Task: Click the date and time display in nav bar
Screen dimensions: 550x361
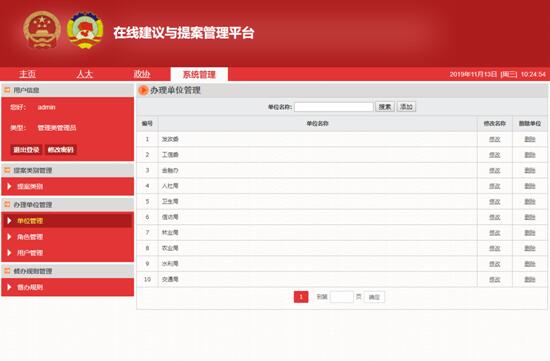Action: click(x=498, y=74)
